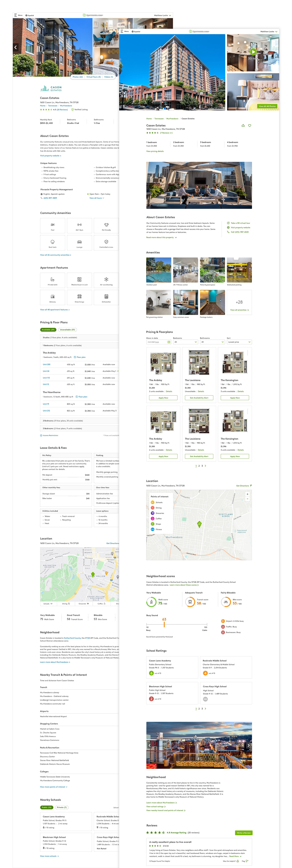The width and height of the screenshot is (292, 868).
Task: Select the Fitness point of interest icon
Action: pyautogui.click(x=153, y=529)
